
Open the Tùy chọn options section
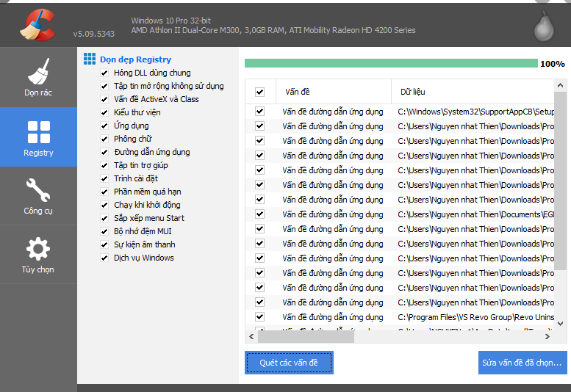38,255
